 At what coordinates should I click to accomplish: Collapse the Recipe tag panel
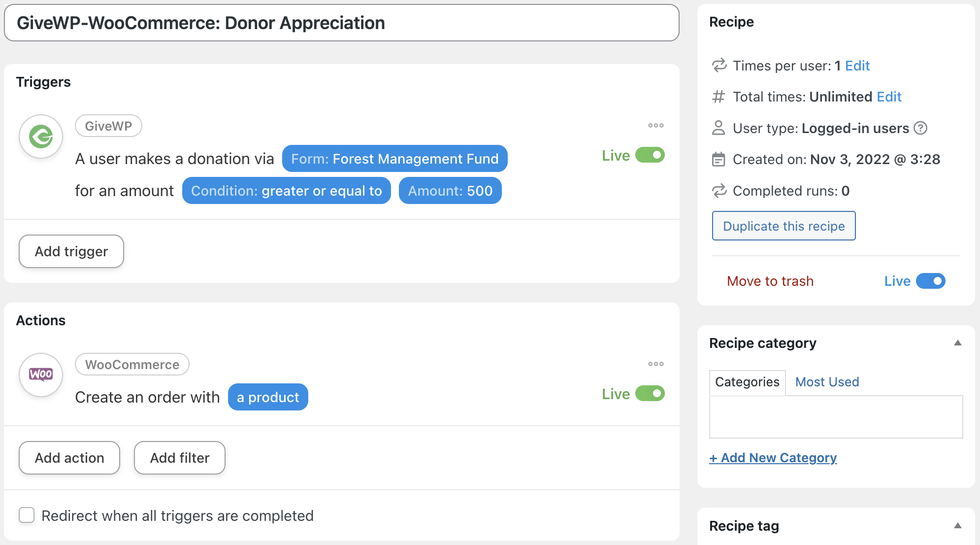pyautogui.click(x=958, y=526)
